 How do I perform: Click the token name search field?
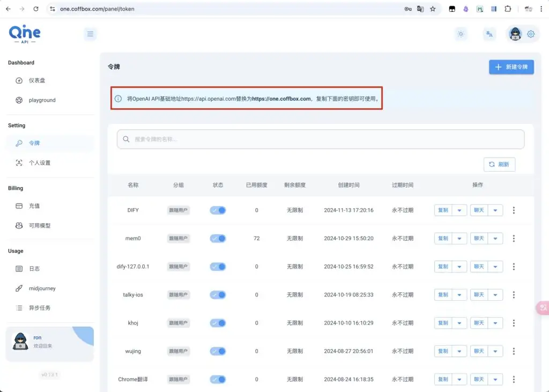click(x=321, y=139)
